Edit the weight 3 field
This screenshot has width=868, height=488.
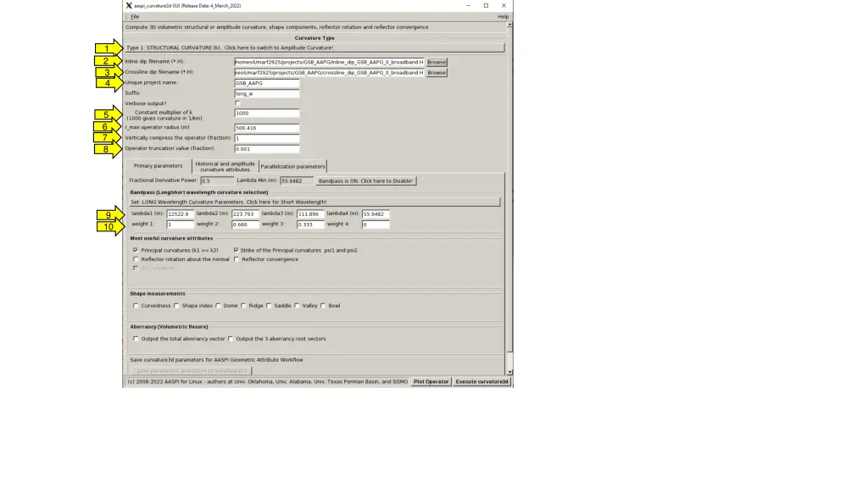(310, 224)
